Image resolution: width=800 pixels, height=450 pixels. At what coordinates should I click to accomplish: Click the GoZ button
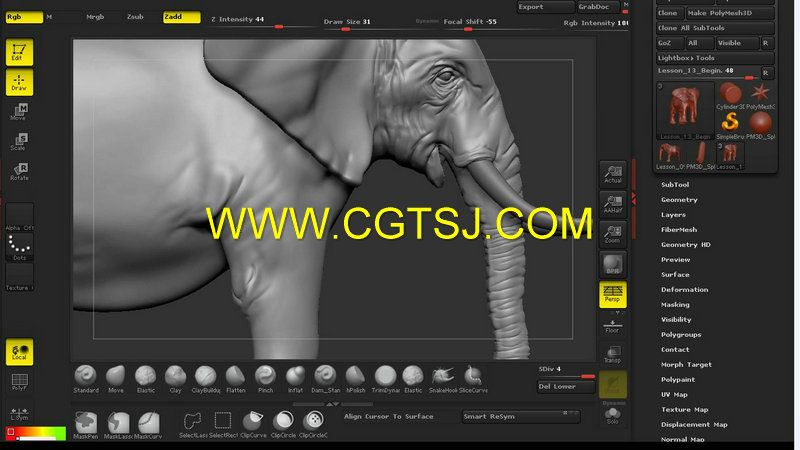(x=670, y=43)
